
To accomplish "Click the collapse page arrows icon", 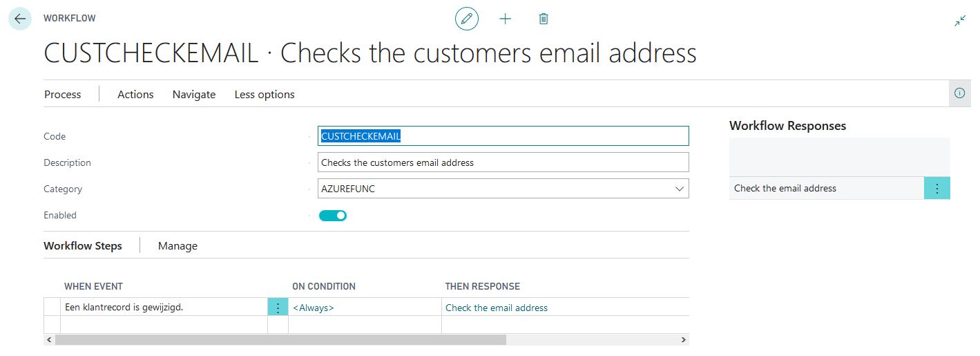I will (960, 21).
